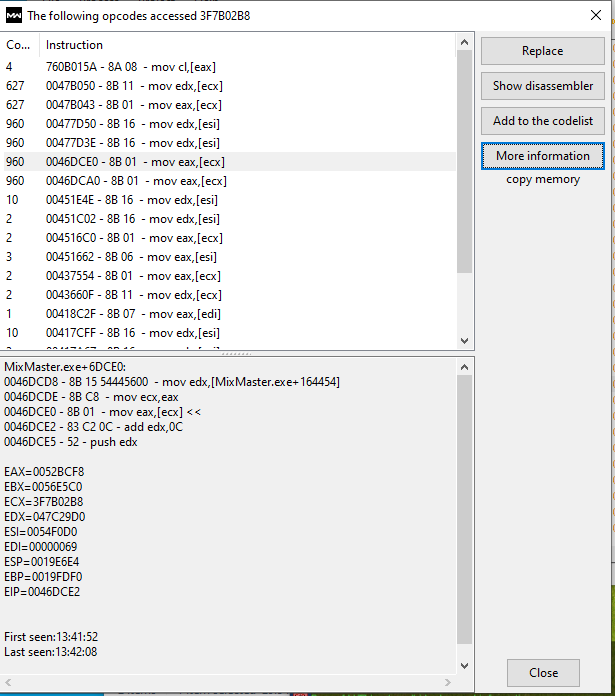The image size is (615, 696).
Task: Select row 0046DCA0 mov eax,[ecx]
Action: [229, 181]
